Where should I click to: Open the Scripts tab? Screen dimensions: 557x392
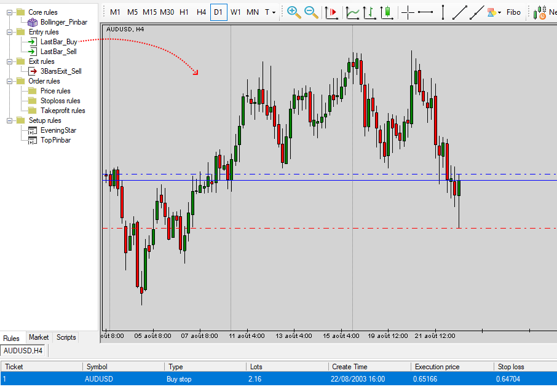(66, 337)
